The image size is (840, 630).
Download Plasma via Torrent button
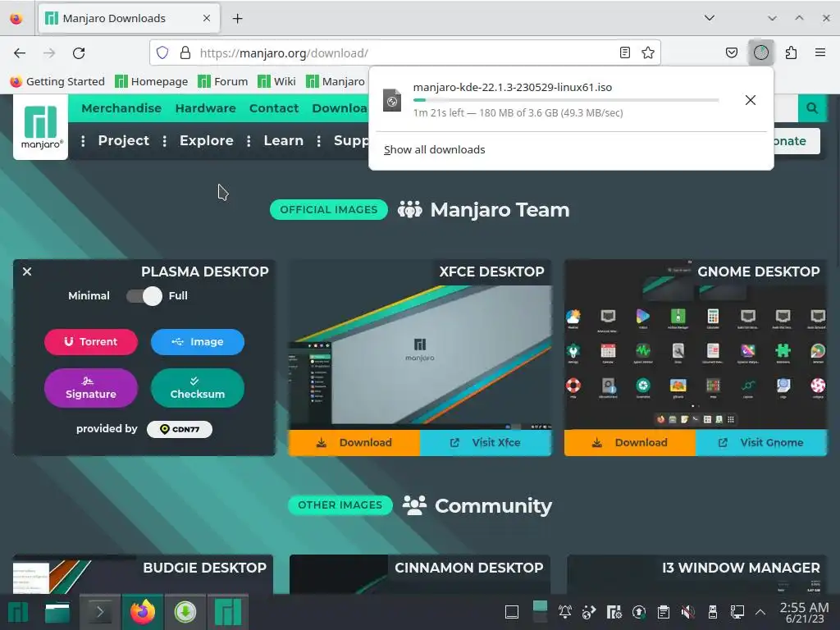91,342
